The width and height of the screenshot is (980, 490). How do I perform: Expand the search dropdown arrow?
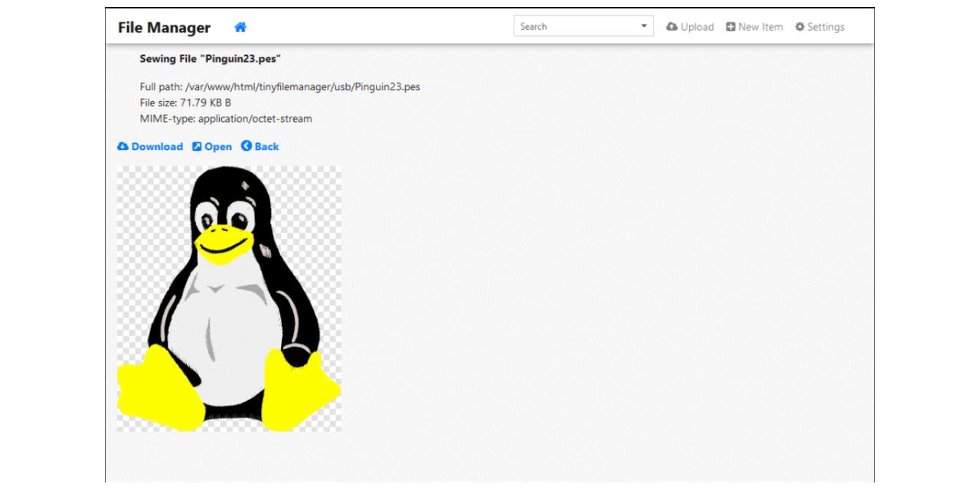643,27
